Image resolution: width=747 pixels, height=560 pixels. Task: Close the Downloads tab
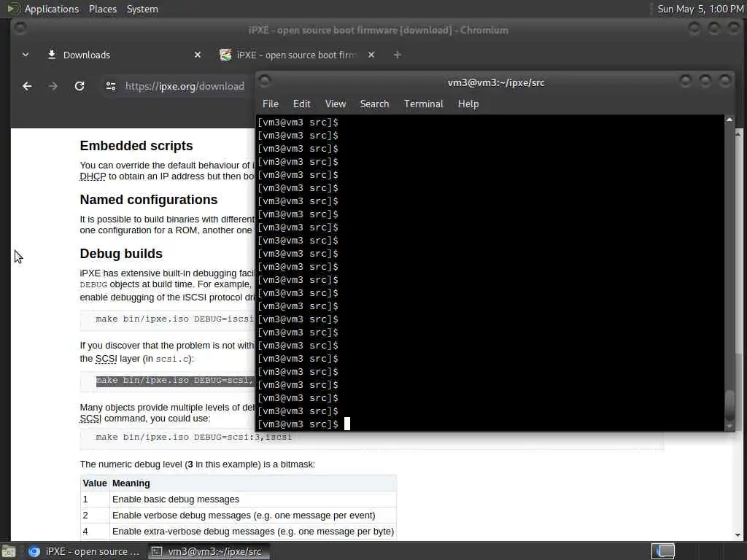(198, 55)
